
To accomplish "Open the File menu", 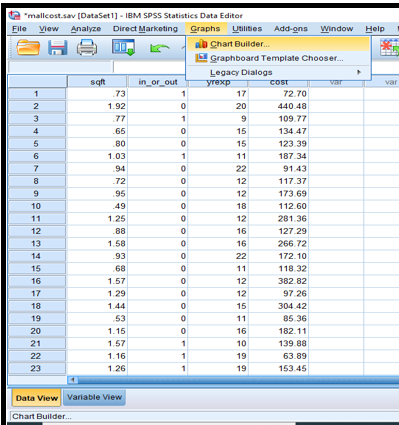I will pyautogui.click(x=19, y=29).
